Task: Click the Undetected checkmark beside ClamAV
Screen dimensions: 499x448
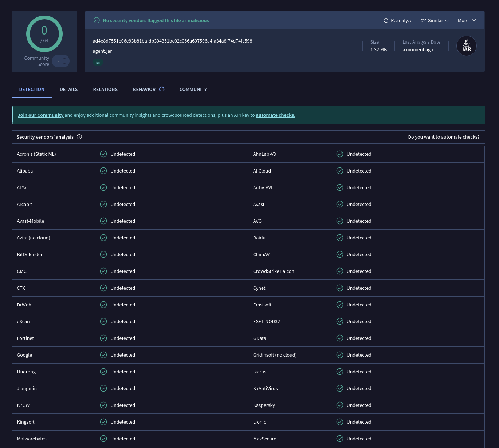Action: (340, 254)
